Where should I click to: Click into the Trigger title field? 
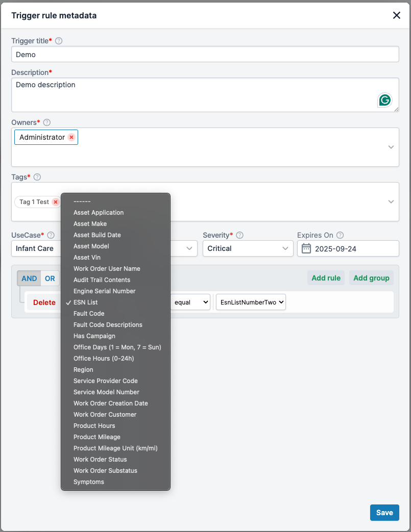click(x=205, y=54)
